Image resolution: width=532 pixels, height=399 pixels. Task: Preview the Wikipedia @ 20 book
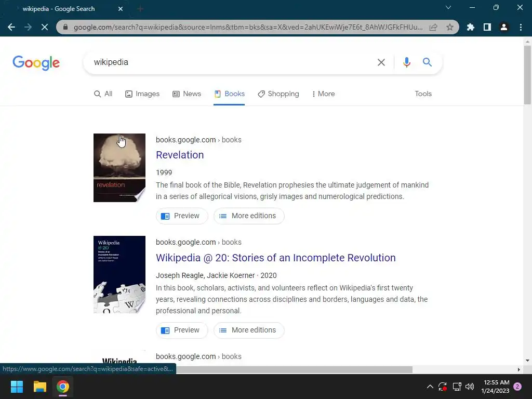pyautogui.click(x=182, y=330)
